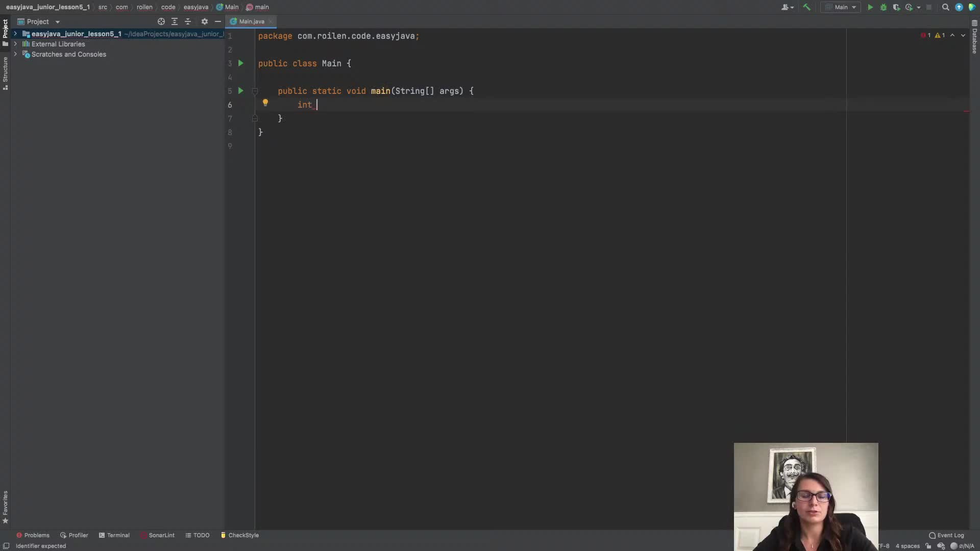
Task: Click 'roilen' in the navigation bar
Action: [x=144, y=7]
